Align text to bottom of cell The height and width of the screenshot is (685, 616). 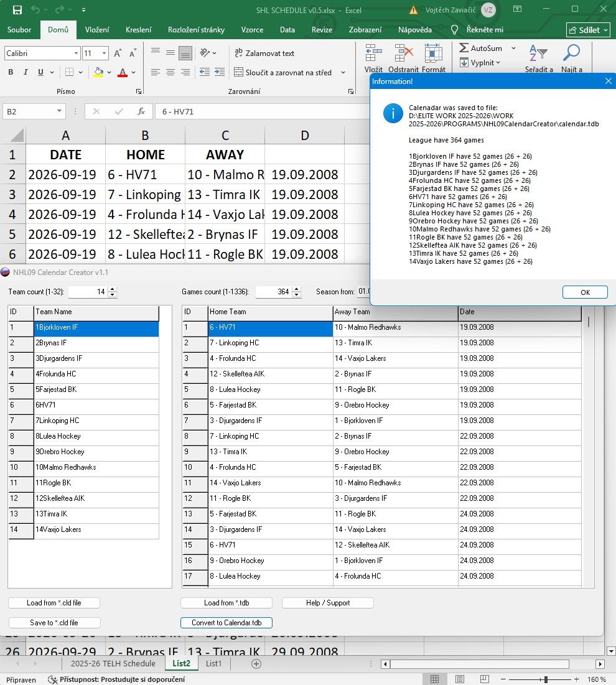(x=185, y=54)
